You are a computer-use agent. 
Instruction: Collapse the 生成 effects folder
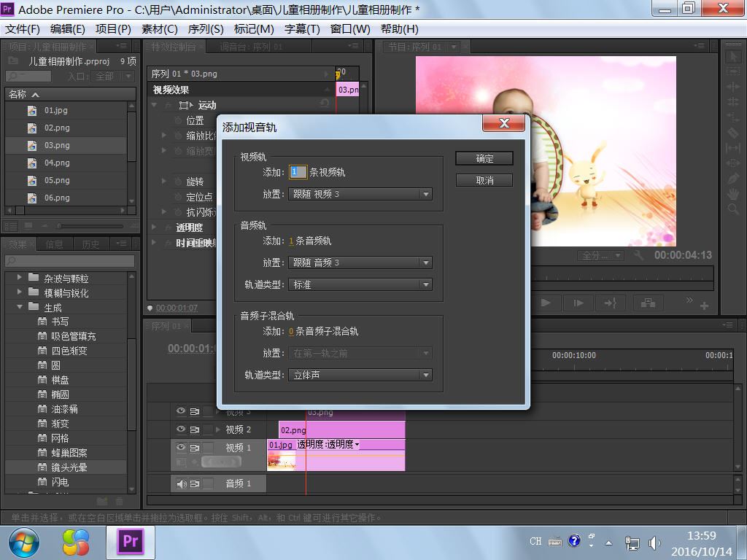pyautogui.click(x=19, y=307)
